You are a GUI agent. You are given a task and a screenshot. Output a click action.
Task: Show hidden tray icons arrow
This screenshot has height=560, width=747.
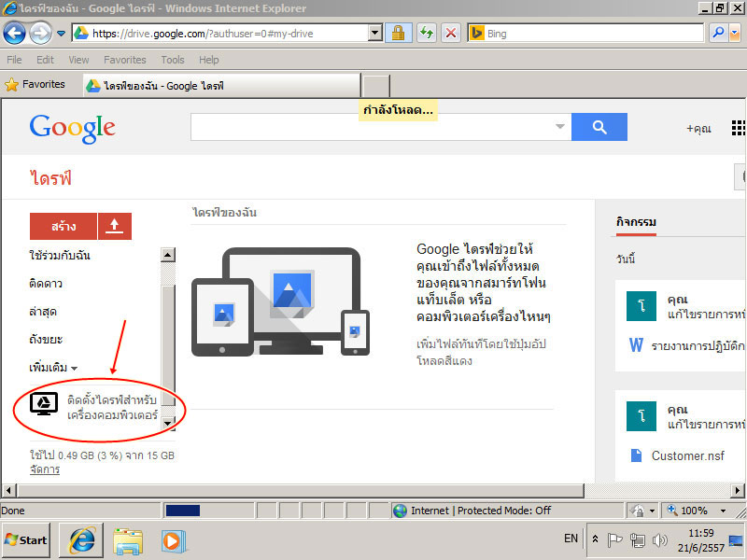point(595,539)
